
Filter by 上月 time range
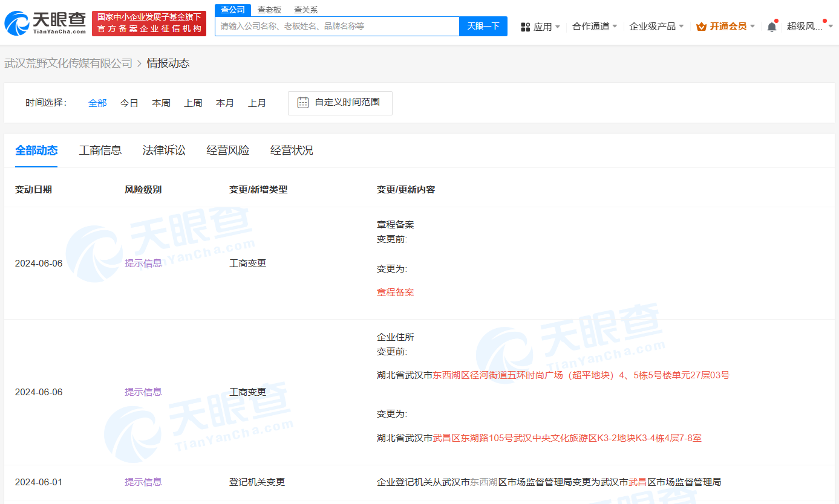pyautogui.click(x=257, y=103)
